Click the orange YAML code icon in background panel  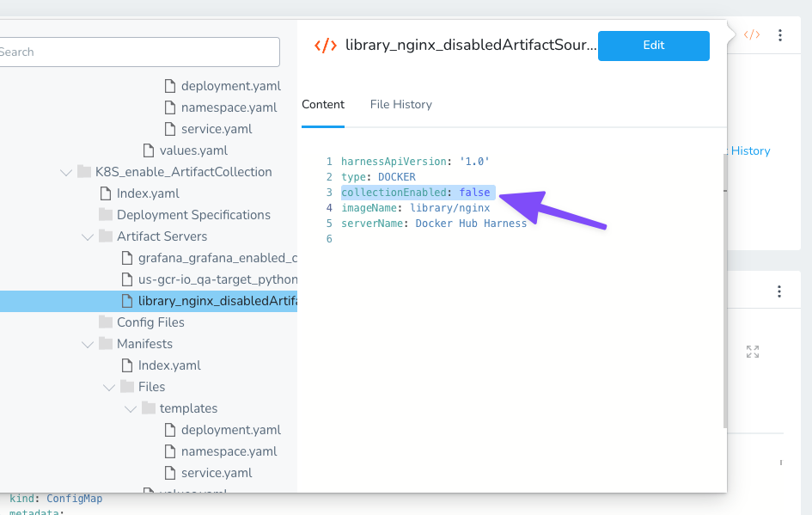coord(752,34)
